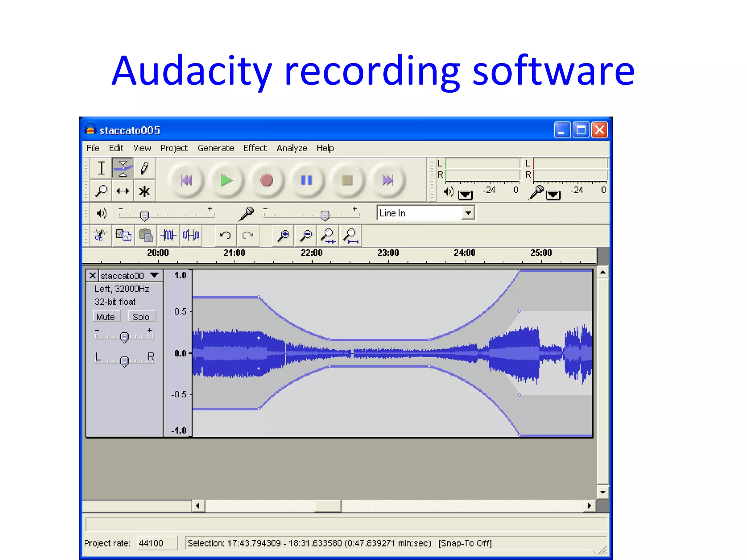Open the staccato00 track name dropdown
This screenshot has width=747, height=560.
tap(155, 275)
